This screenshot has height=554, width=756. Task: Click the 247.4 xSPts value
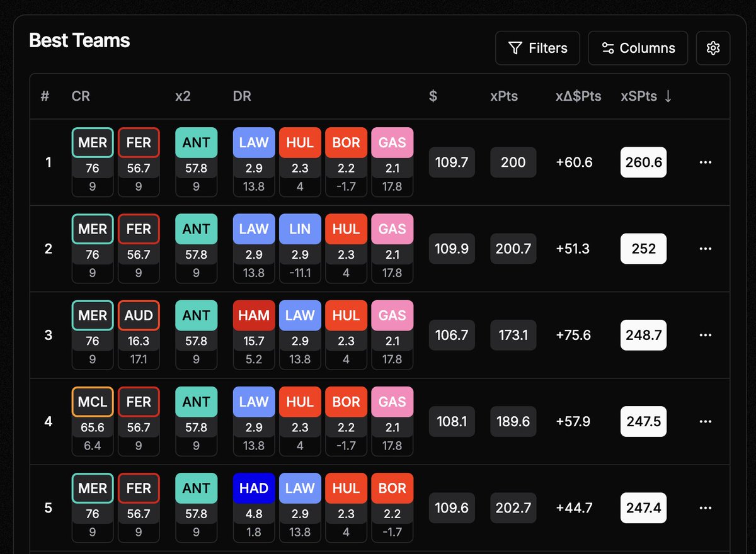(643, 507)
